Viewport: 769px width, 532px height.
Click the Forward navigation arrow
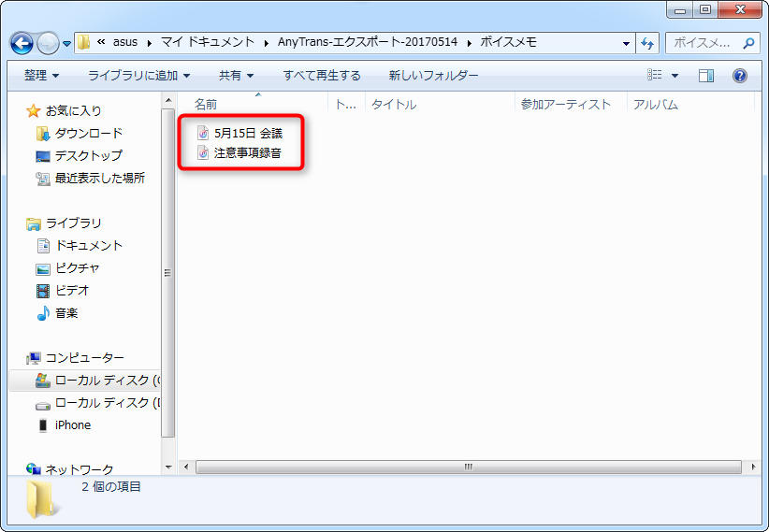pos(48,43)
